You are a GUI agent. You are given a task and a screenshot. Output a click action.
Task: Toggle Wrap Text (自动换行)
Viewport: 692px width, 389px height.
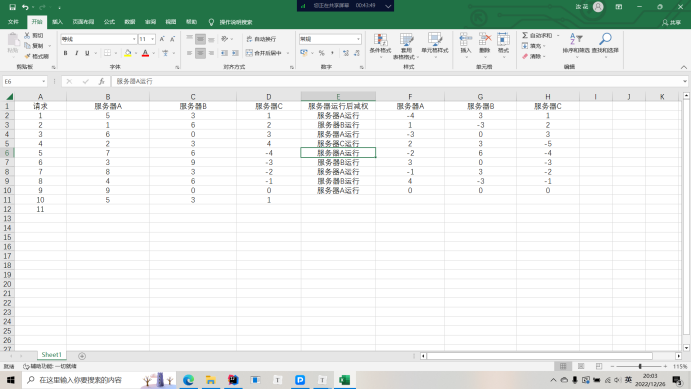[x=261, y=39]
